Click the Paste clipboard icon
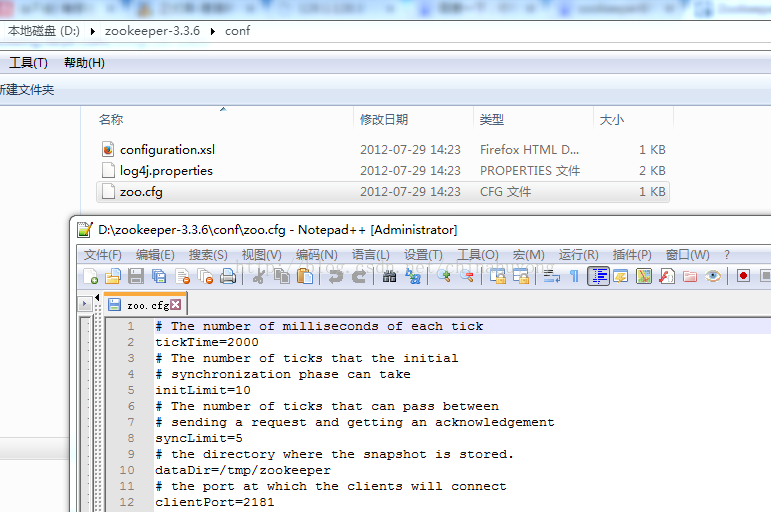771x512 pixels. (305, 276)
